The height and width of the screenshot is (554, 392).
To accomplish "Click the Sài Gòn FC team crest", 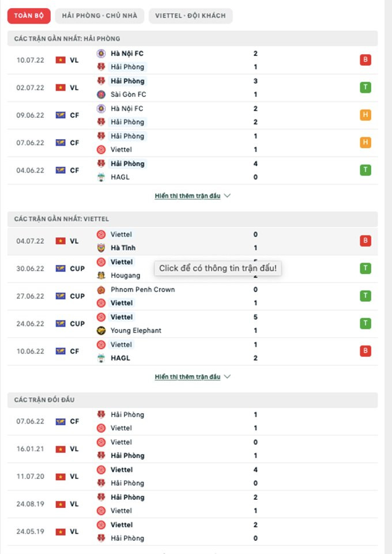I will click(x=101, y=95).
